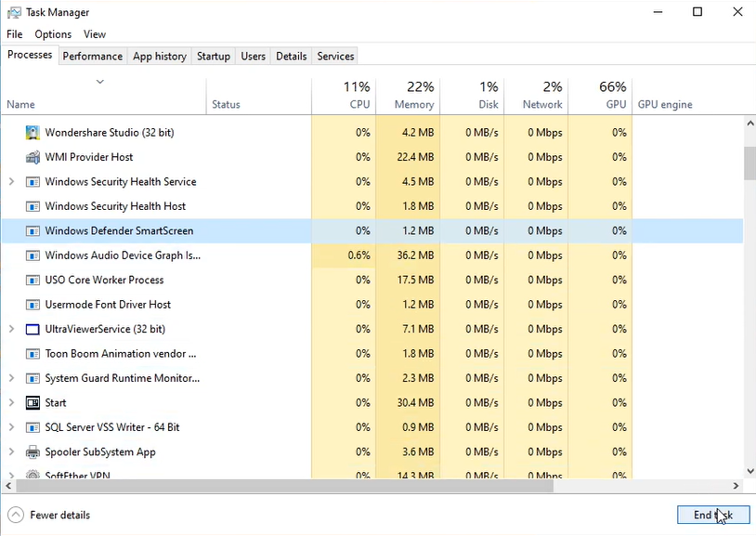Open the Options menu

[x=53, y=34]
